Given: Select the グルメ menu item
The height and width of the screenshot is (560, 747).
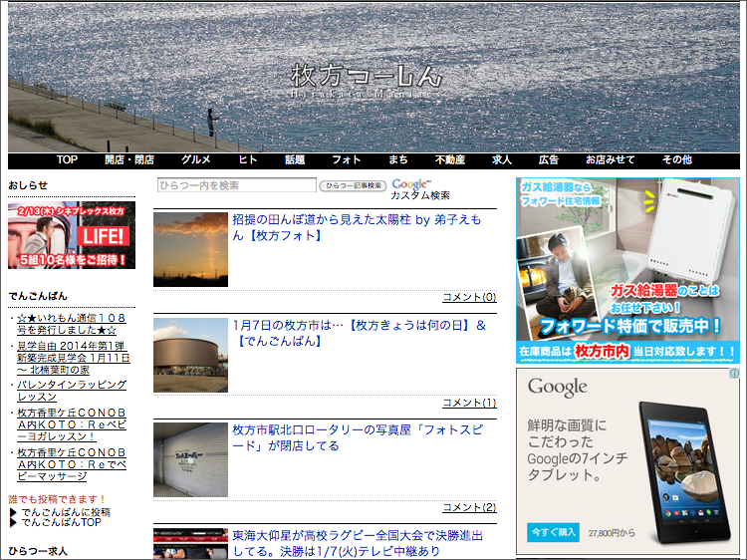Looking at the screenshot, I should click(x=196, y=160).
